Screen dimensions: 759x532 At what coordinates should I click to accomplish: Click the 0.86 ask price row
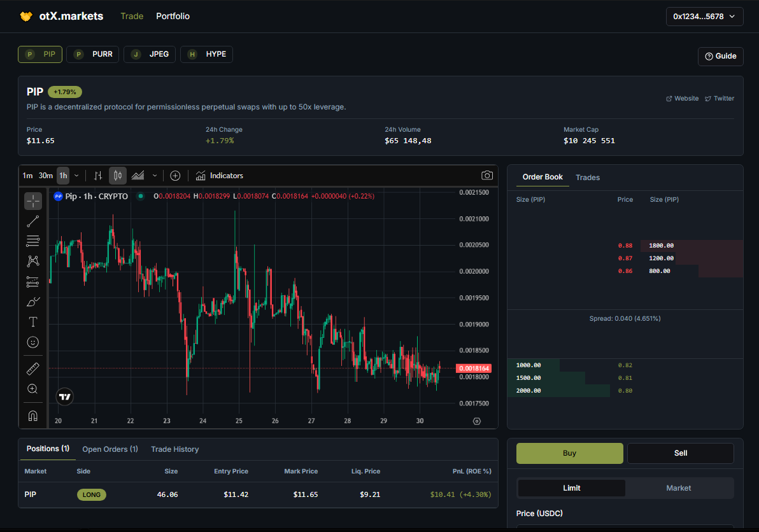pyautogui.click(x=625, y=271)
